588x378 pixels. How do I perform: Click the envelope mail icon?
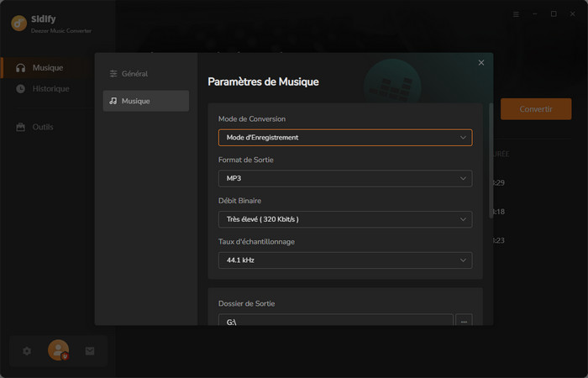point(90,351)
